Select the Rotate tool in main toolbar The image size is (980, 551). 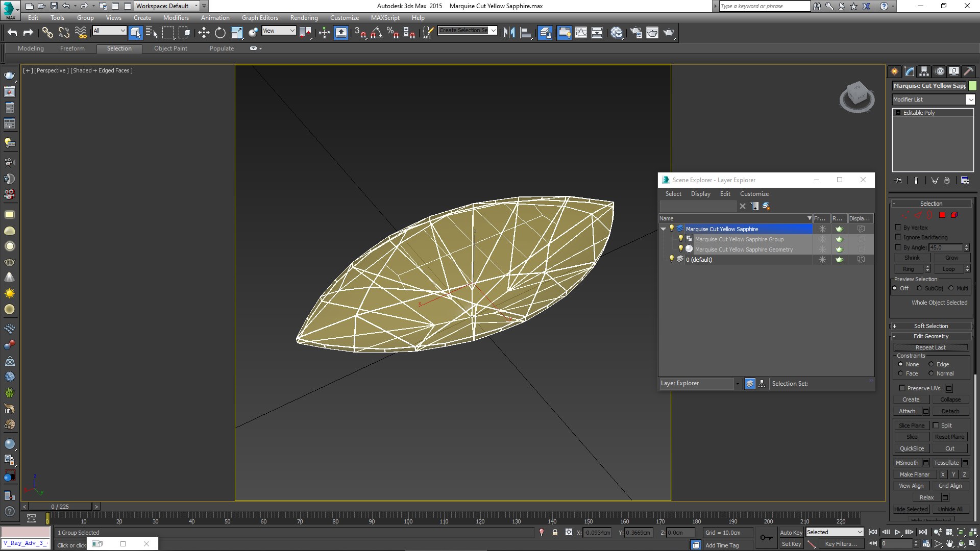220,33
